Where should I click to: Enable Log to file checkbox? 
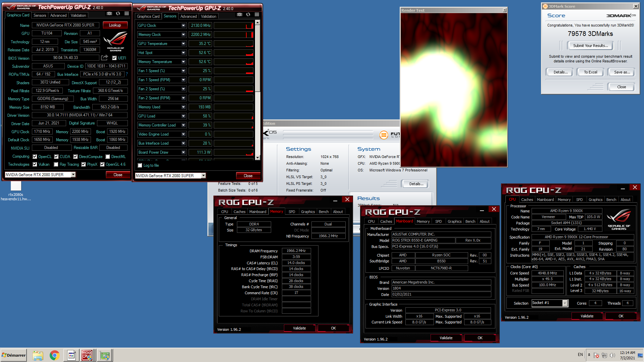click(x=140, y=165)
